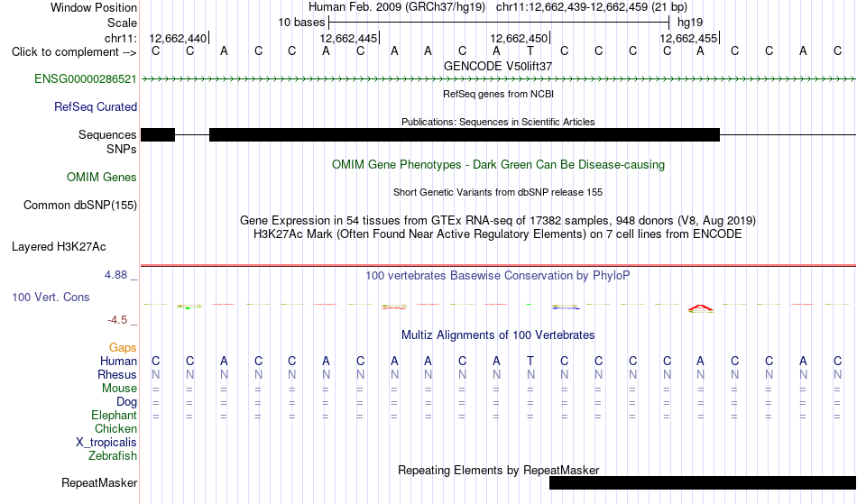This screenshot has width=857, height=504.
Task: Click the blue PhyloP bar in conservation track
Action: pos(565,308)
